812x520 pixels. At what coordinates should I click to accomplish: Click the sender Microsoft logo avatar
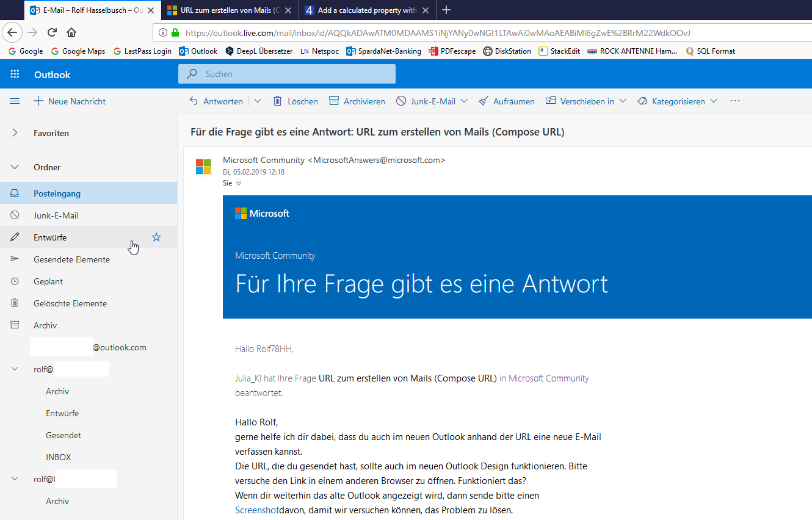pyautogui.click(x=203, y=167)
